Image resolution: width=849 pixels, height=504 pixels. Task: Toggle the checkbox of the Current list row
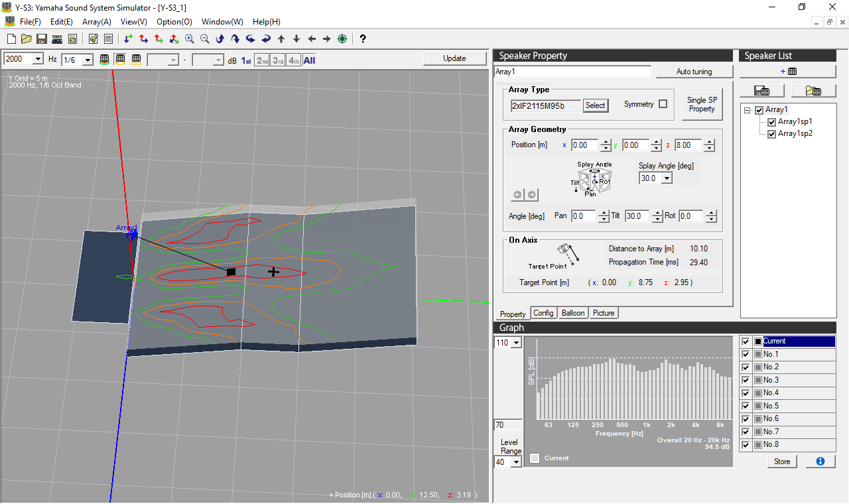click(x=746, y=342)
